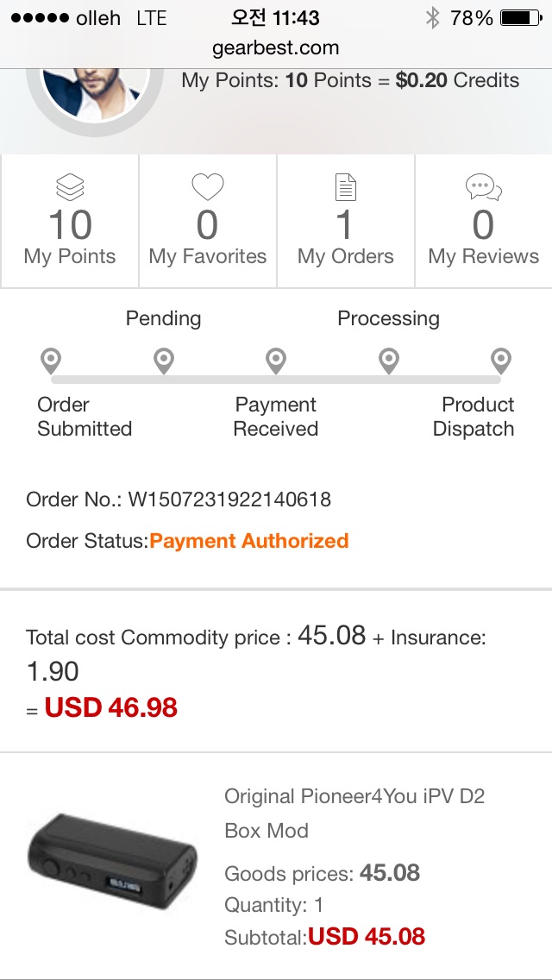Open the My Points label
This screenshot has height=980, width=552.
tap(70, 256)
